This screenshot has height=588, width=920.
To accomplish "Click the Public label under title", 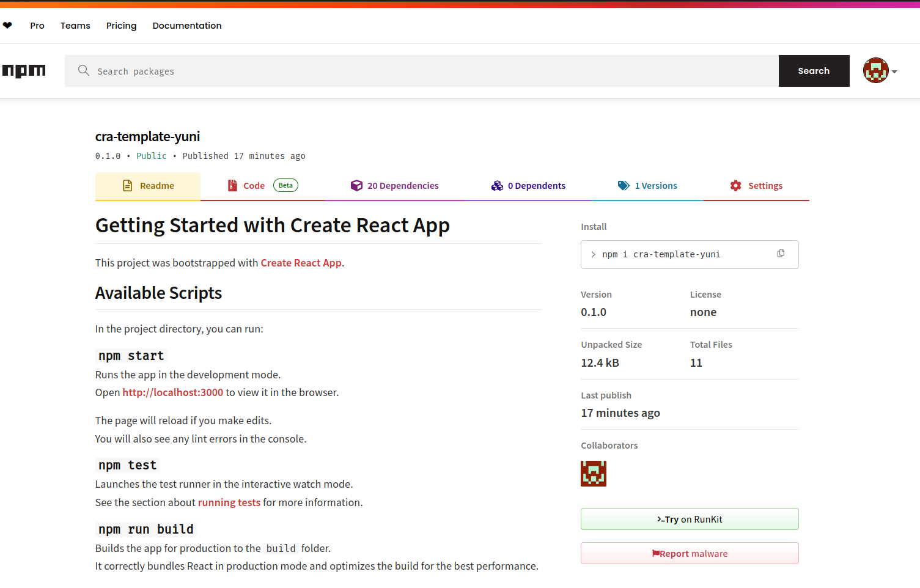I will point(152,156).
